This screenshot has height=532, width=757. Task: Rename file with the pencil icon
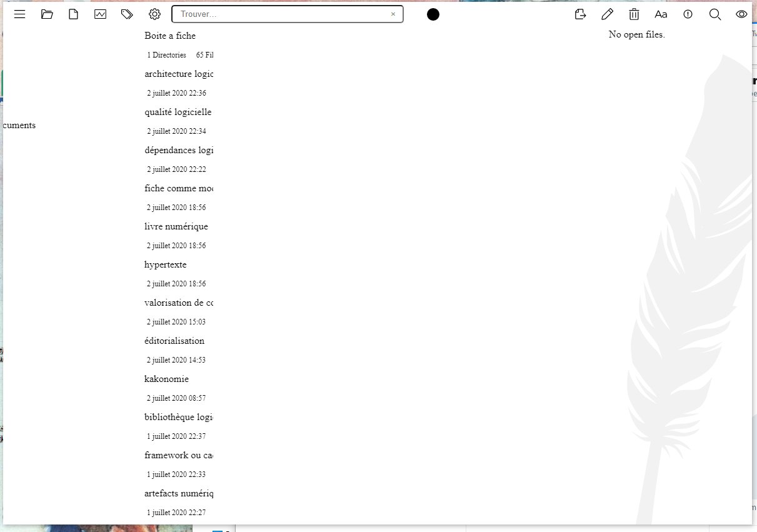[x=607, y=14]
